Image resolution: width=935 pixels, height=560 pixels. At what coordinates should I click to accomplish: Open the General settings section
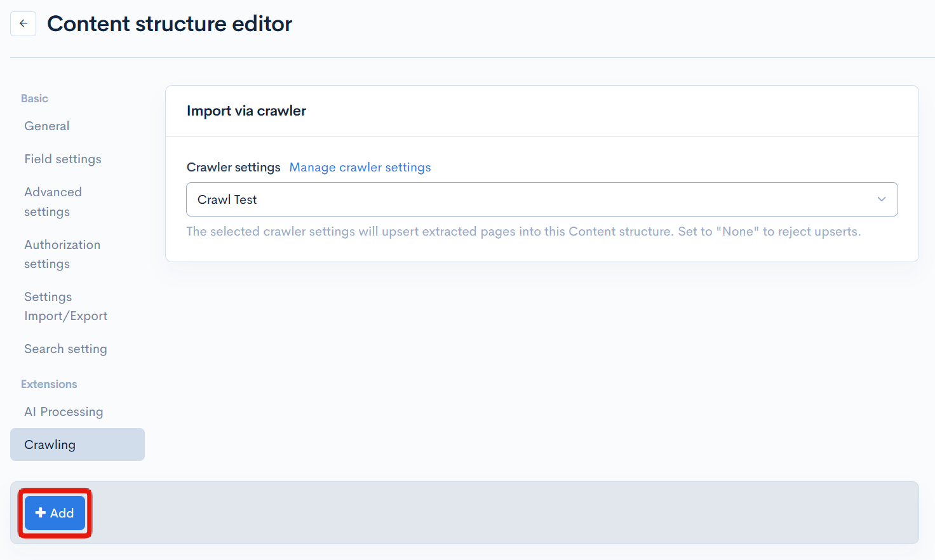[x=47, y=126]
